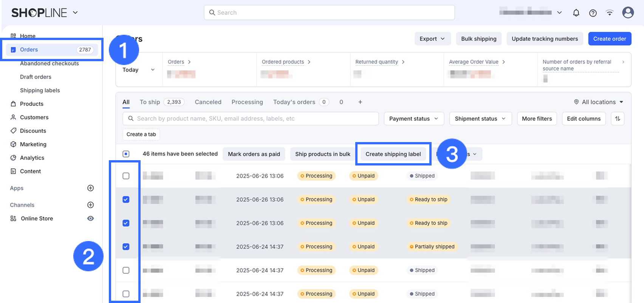Open the notifications bell icon
Screen dimensions: 644x303
[x=576, y=13]
